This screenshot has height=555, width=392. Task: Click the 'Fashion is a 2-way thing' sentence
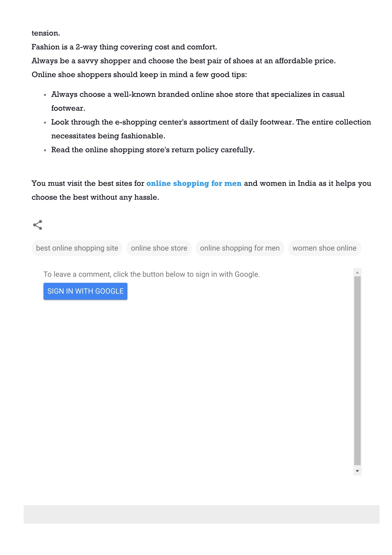[124, 47]
